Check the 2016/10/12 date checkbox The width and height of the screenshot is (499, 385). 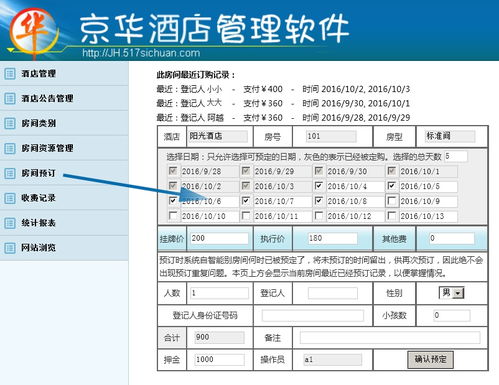tap(319, 216)
